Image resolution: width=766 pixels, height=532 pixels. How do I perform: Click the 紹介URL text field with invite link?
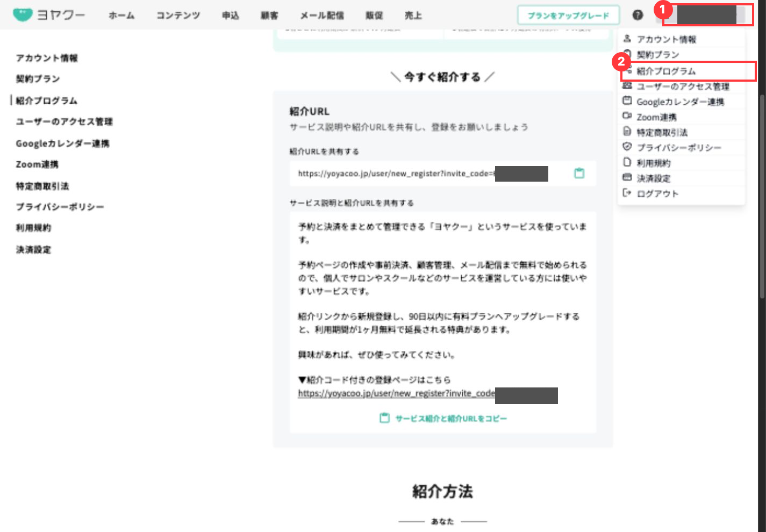pyautogui.click(x=442, y=174)
